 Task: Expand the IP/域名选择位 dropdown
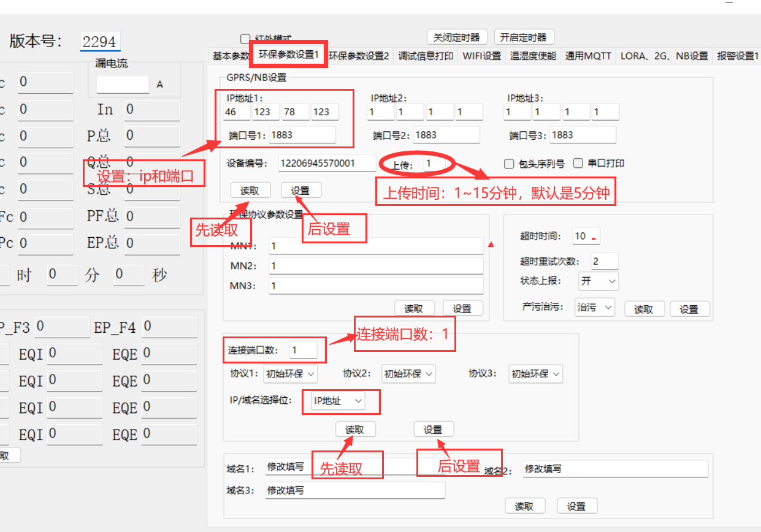[338, 401]
